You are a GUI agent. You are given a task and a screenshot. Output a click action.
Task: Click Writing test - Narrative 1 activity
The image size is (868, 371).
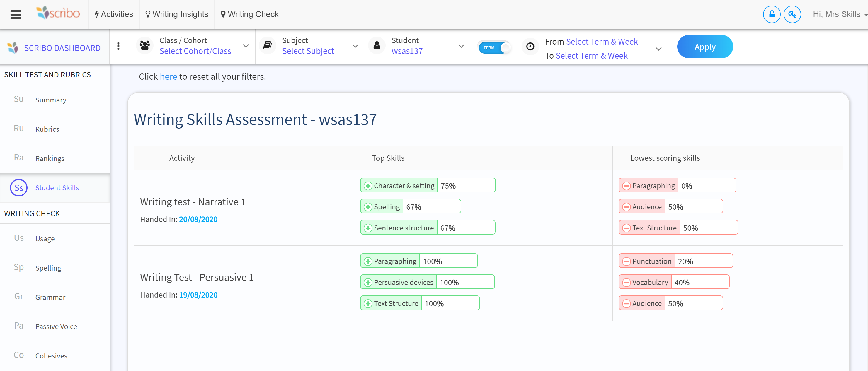(x=193, y=202)
